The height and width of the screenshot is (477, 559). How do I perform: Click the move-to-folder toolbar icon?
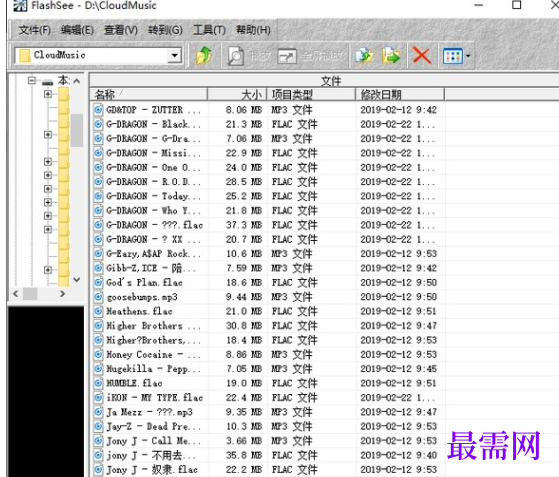click(391, 56)
